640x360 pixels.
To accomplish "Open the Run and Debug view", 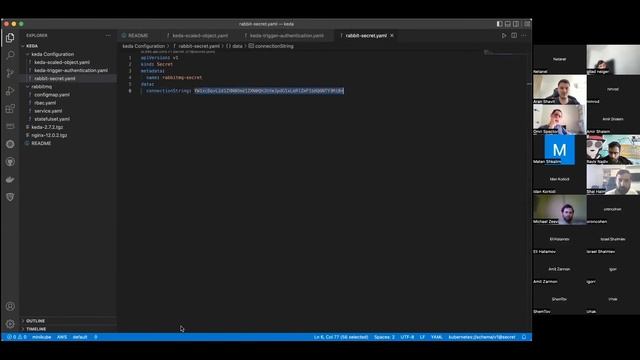I will (x=10, y=91).
